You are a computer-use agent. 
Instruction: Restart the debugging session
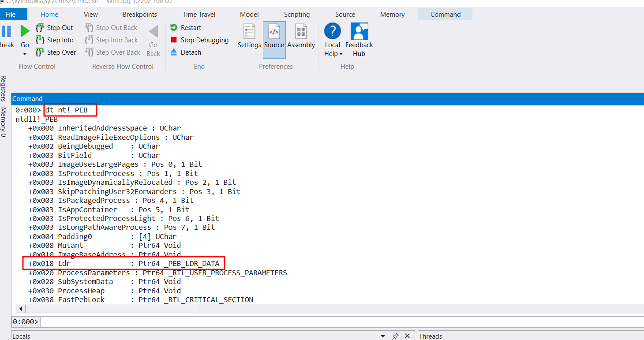[186, 28]
